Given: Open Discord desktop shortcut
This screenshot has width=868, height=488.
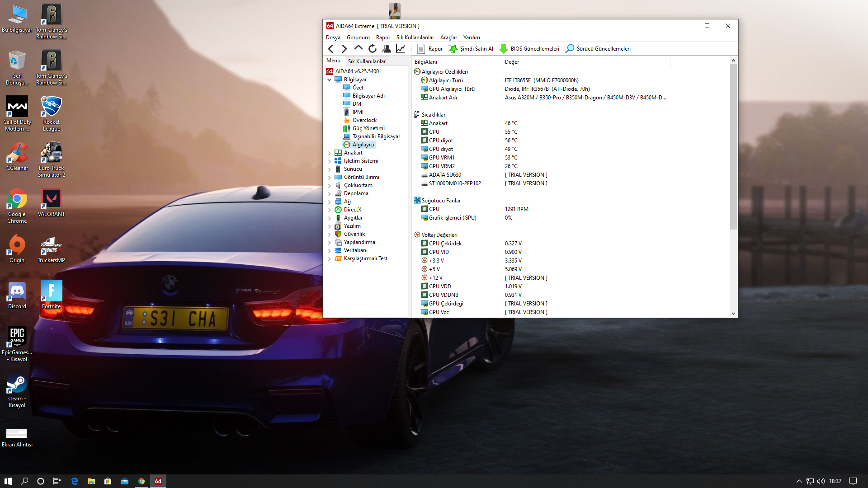Looking at the screenshot, I should (17, 295).
